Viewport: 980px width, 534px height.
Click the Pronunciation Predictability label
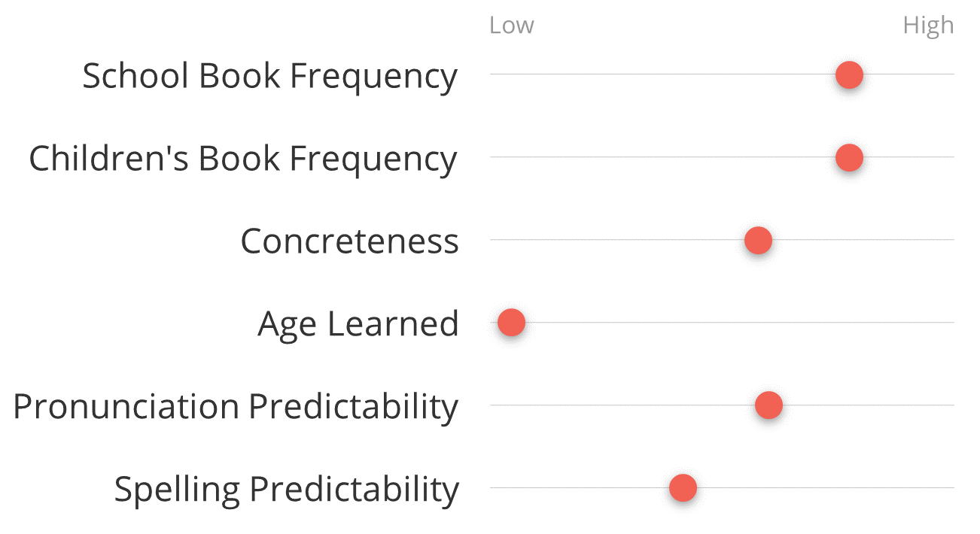click(x=236, y=407)
